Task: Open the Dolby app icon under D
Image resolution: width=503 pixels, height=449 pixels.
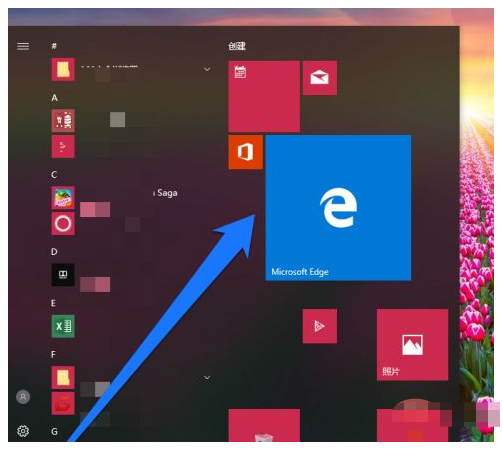Action: point(63,275)
